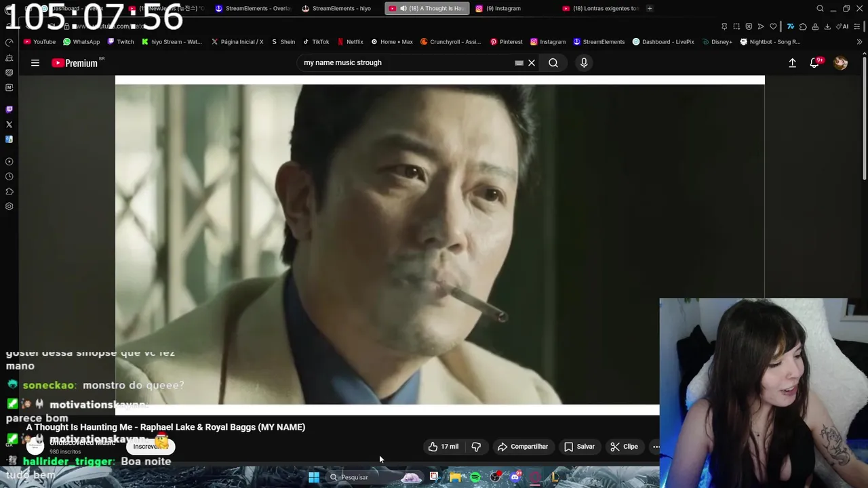Create a clip with Clipe button
Screen dimensions: 868x488
625,447
